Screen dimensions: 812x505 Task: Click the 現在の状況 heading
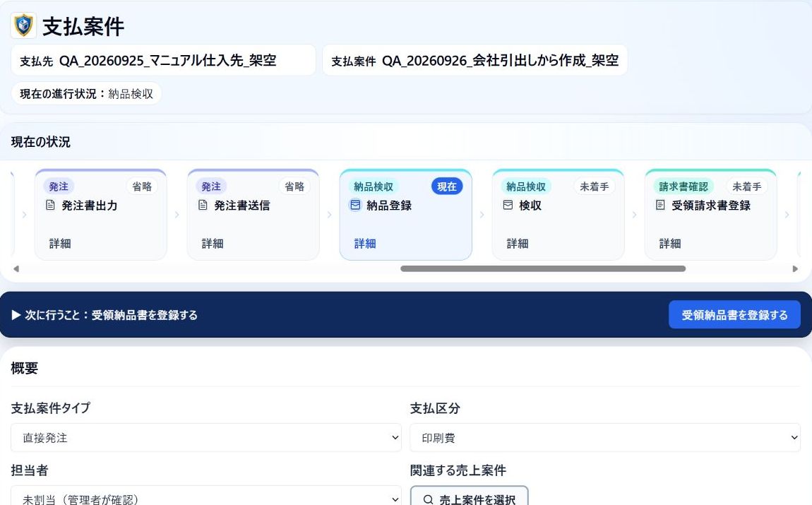pyautogui.click(x=41, y=142)
